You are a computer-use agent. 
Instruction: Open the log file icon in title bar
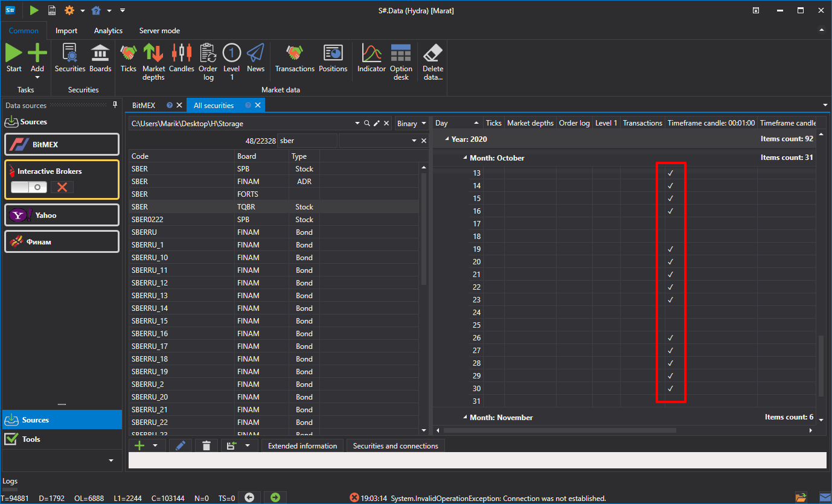[52, 10]
